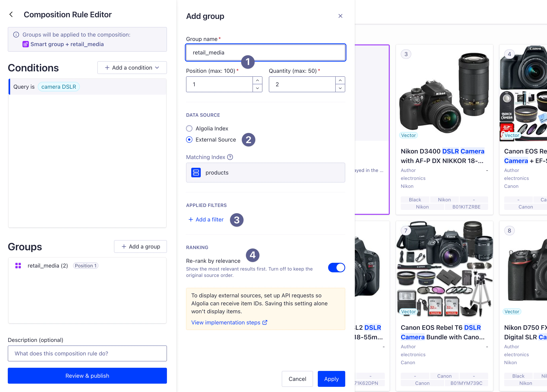Open the Matching Index help tooltip
Image resolution: width=547 pixels, height=392 pixels.
(x=230, y=157)
